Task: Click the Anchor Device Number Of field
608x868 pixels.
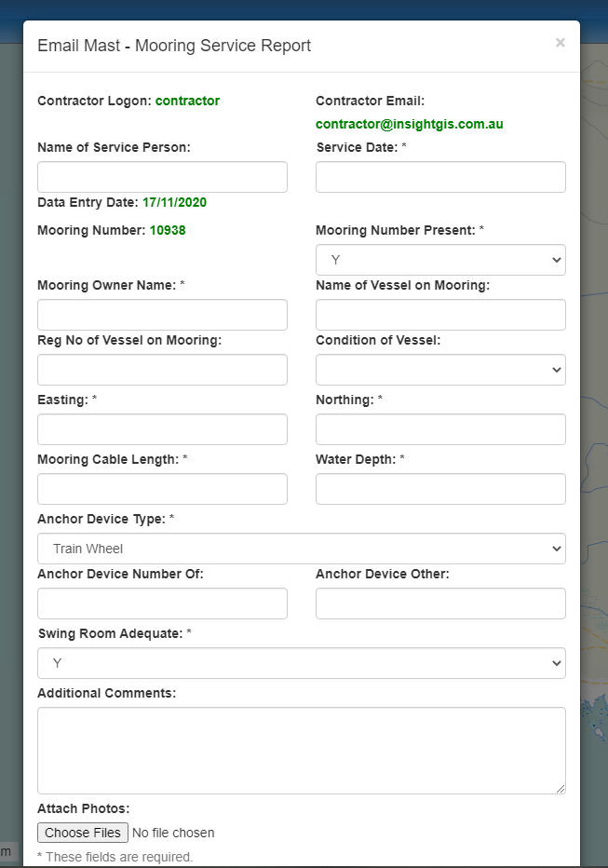Action: [x=162, y=604]
